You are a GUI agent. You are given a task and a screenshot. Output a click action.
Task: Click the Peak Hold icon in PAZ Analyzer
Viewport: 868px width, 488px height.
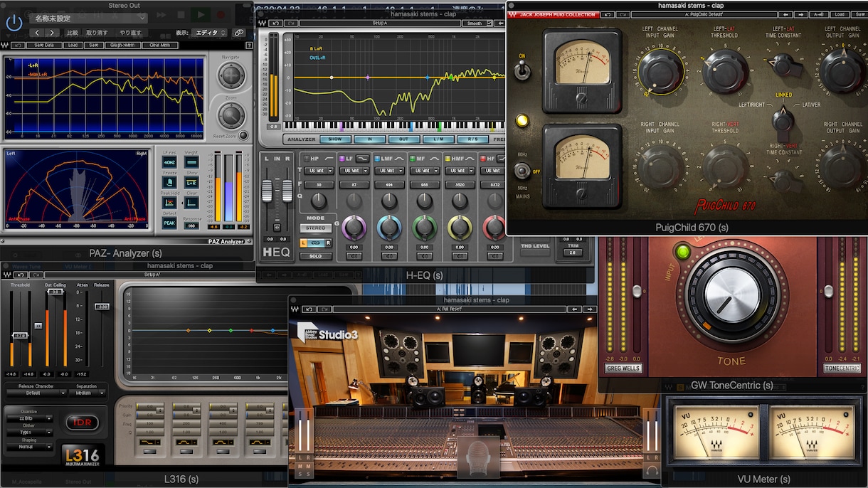pyautogui.click(x=169, y=203)
